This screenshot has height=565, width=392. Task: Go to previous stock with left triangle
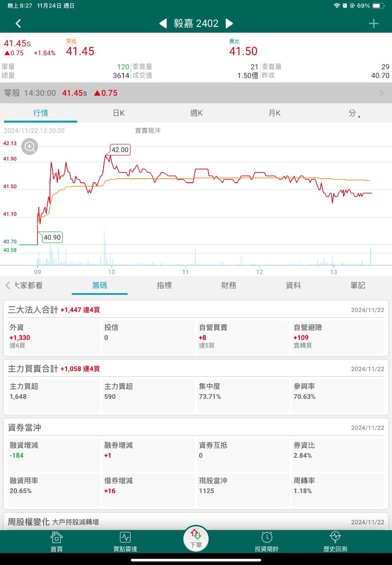(163, 23)
